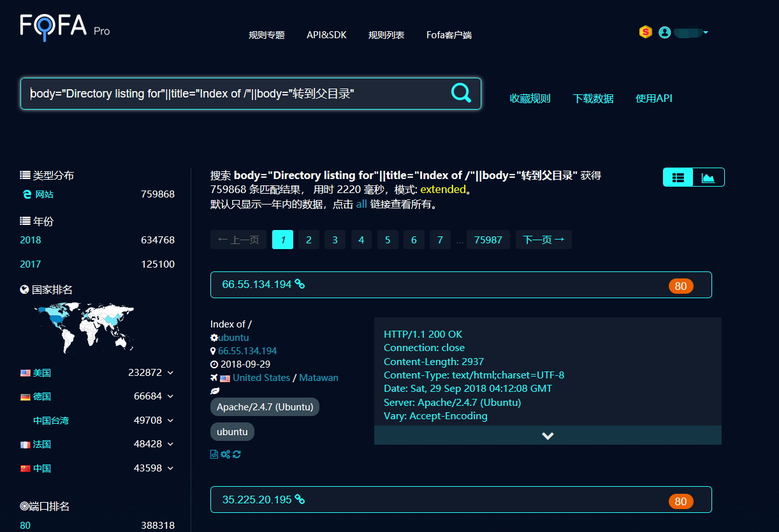This screenshot has width=779, height=532.
Task: Open the page source code icon
Action: point(214,454)
